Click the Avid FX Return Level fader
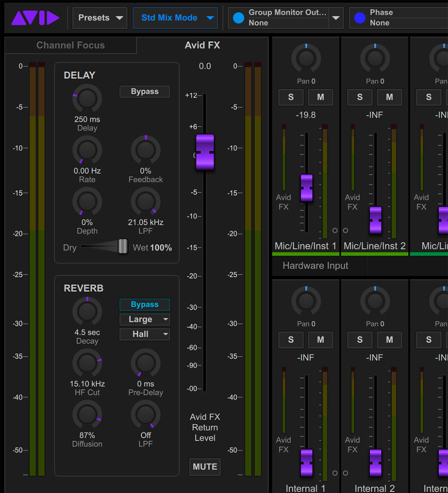The width and height of the screenshot is (448, 493). (x=205, y=152)
